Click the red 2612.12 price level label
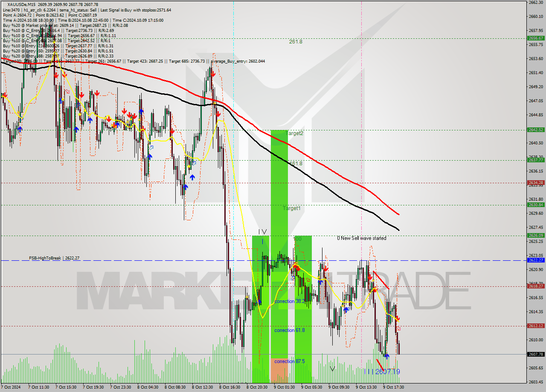546x392 pixels. pos(536,326)
